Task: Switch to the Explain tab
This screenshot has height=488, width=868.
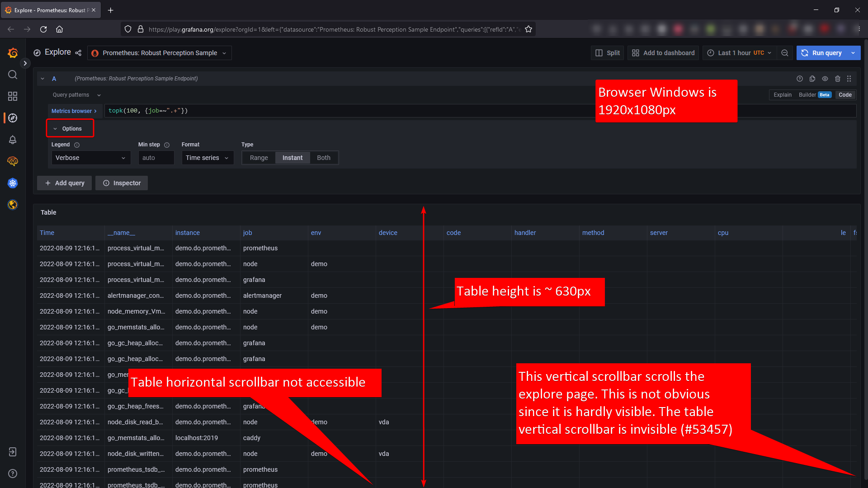Action: [x=783, y=94]
